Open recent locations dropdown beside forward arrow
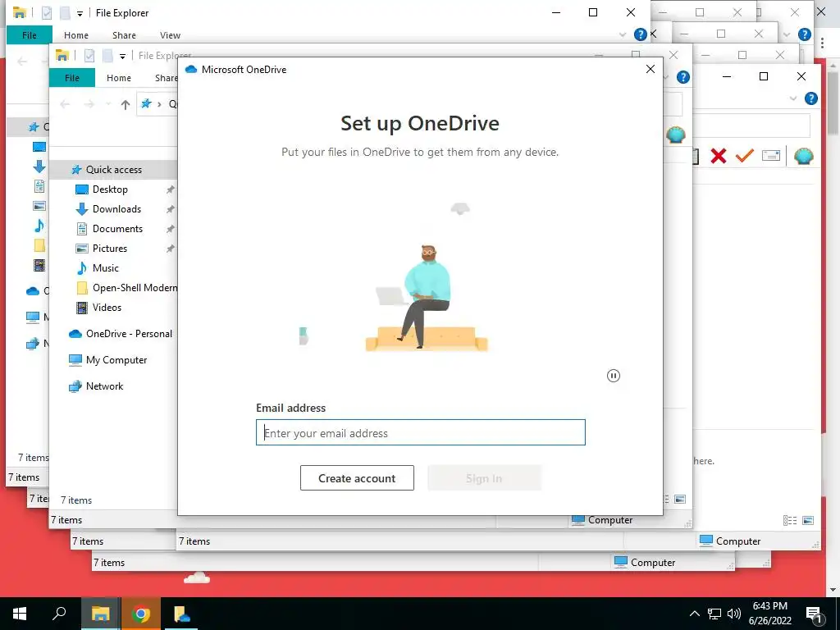Image resolution: width=840 pixels, height=630 pixels. click(x=108, y=104)
